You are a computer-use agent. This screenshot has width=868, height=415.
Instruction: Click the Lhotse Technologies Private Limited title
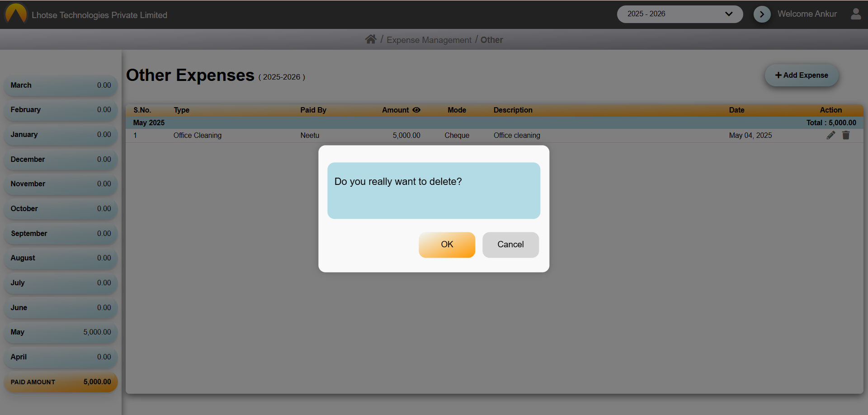coord(99,15)
